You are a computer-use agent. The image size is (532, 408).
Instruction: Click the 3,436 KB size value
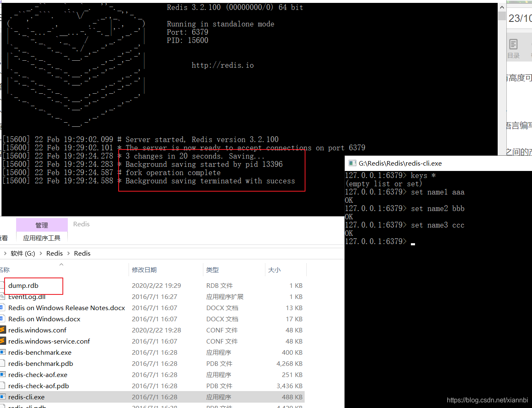[289, 386]
